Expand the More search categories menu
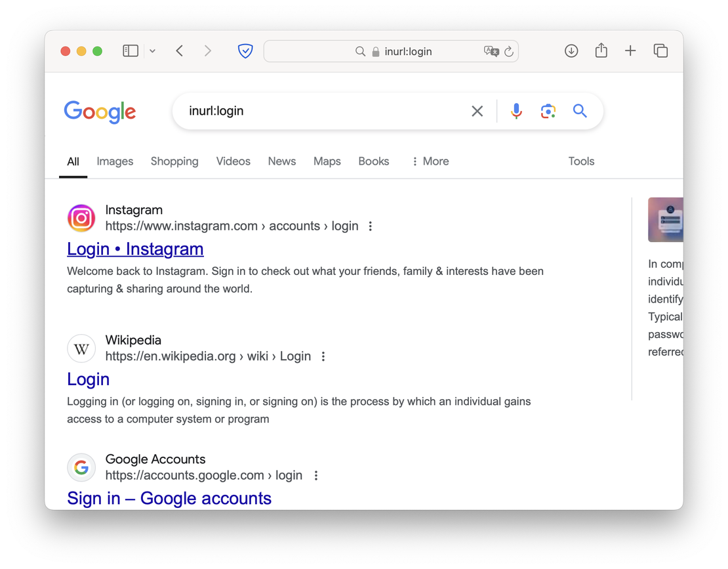Image resolution: width=728 pixels, height=569 pixels. coord(430,161)
